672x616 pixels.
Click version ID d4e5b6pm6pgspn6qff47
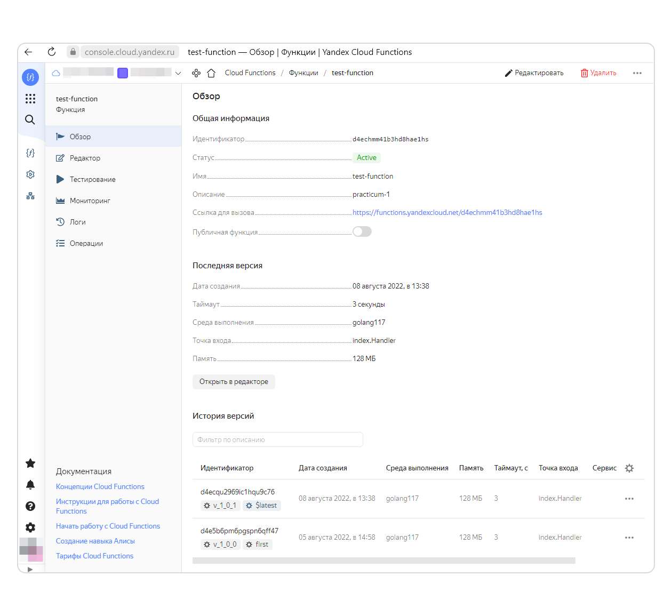(239, 531)
